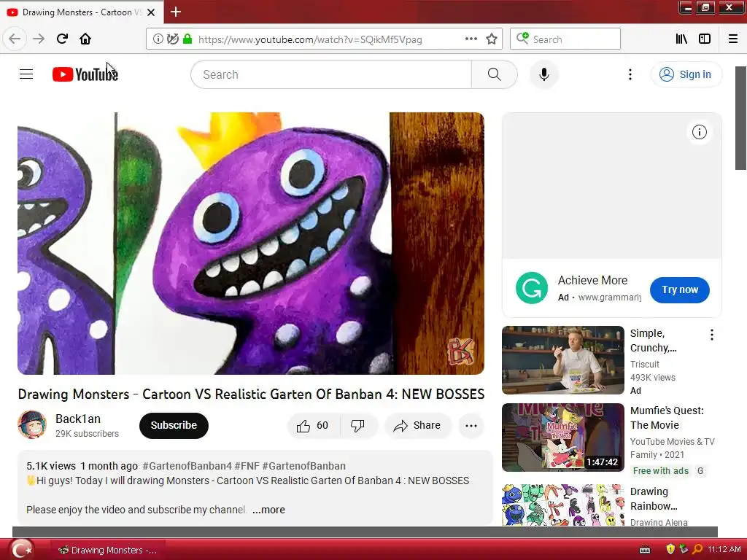Screen dimensions: 747x560
Task: Share this video
Action: point(418,425)
